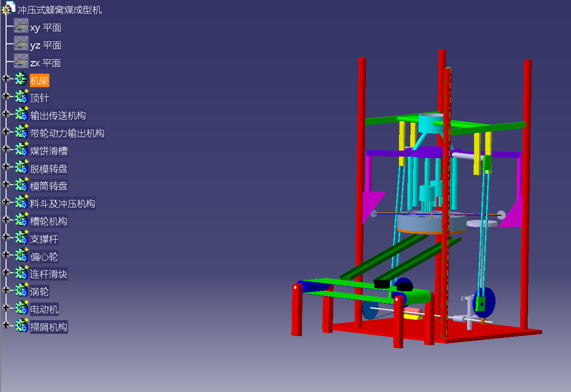Expand the 槽轮机构 node

click(x=6, y=219)
